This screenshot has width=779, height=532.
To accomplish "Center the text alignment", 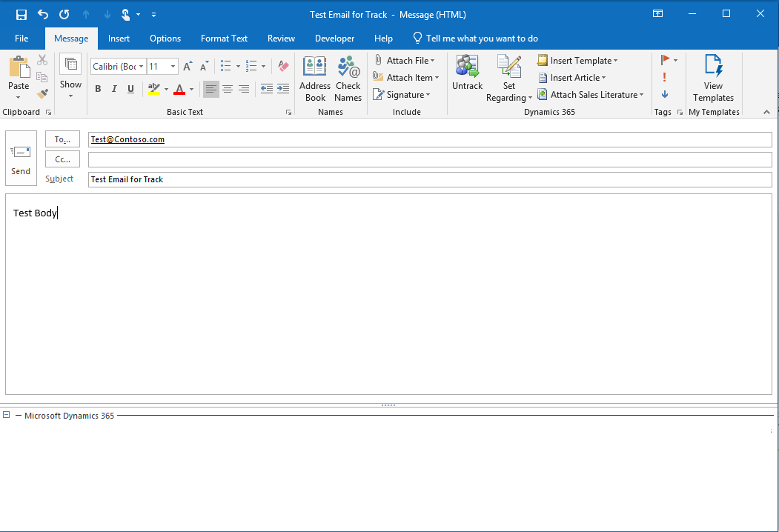I will [228, 89].
